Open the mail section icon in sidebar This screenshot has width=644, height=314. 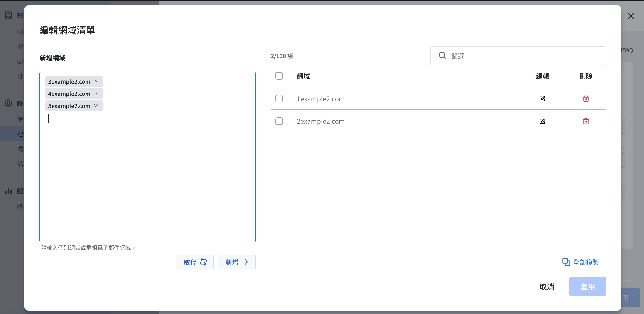(x=8, y=15)
